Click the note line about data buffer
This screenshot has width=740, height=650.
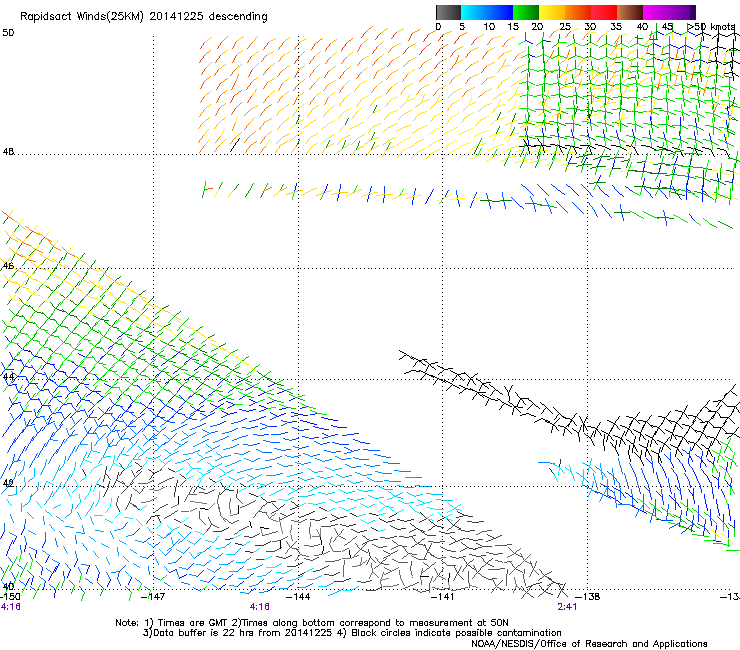click(x=352, y=633)
